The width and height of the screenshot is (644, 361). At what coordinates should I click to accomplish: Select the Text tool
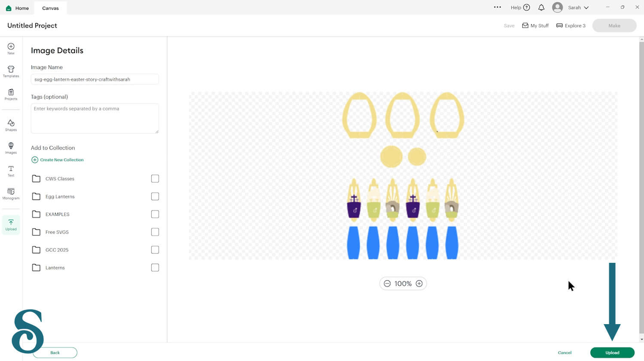[11, 171]
